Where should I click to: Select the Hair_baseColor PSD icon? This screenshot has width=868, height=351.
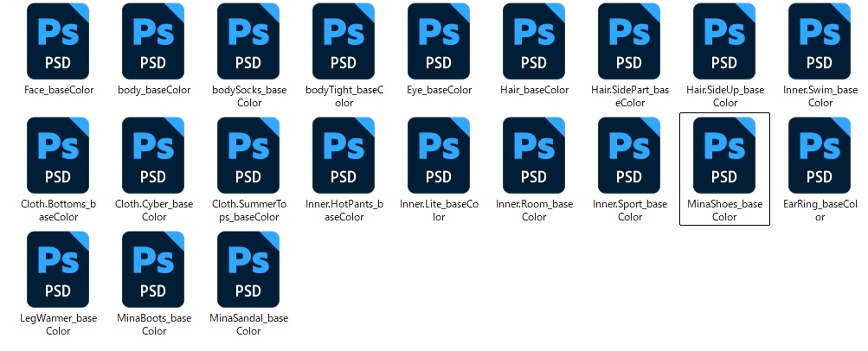534,41
